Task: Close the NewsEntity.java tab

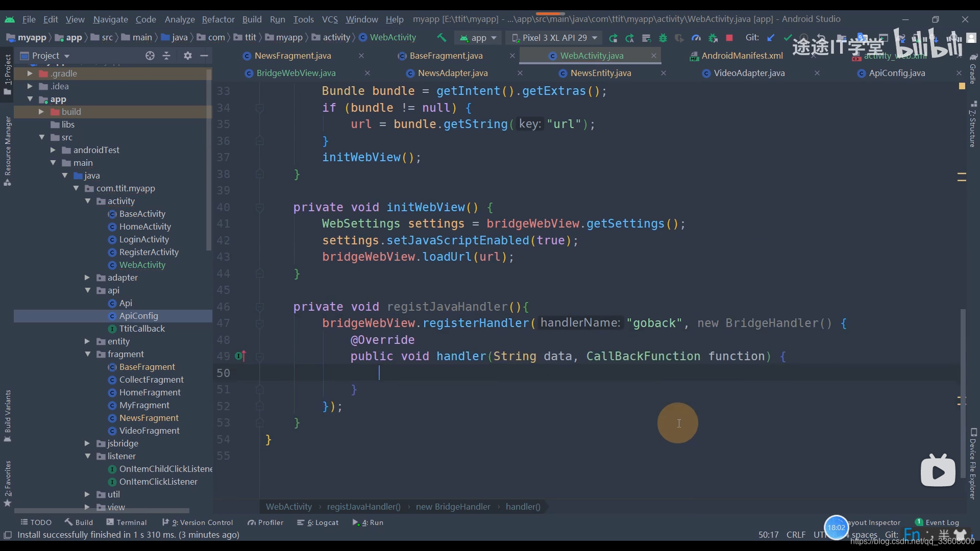Action: [664, 73]
